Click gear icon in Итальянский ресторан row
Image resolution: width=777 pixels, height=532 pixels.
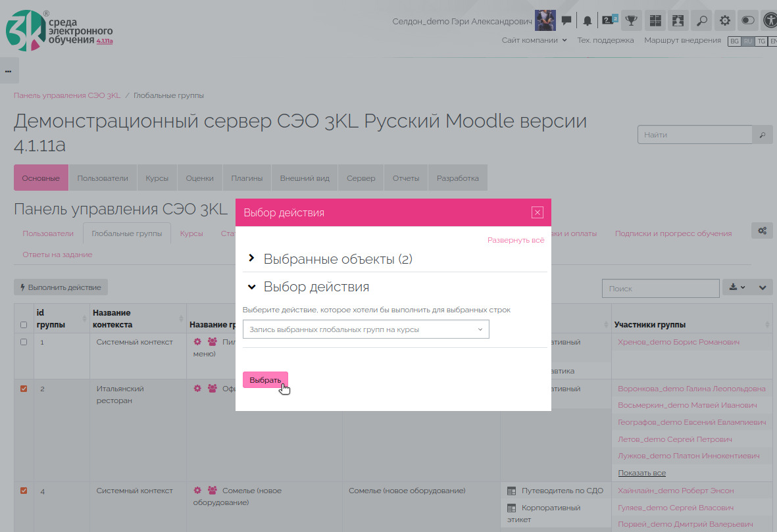(197, 389)
